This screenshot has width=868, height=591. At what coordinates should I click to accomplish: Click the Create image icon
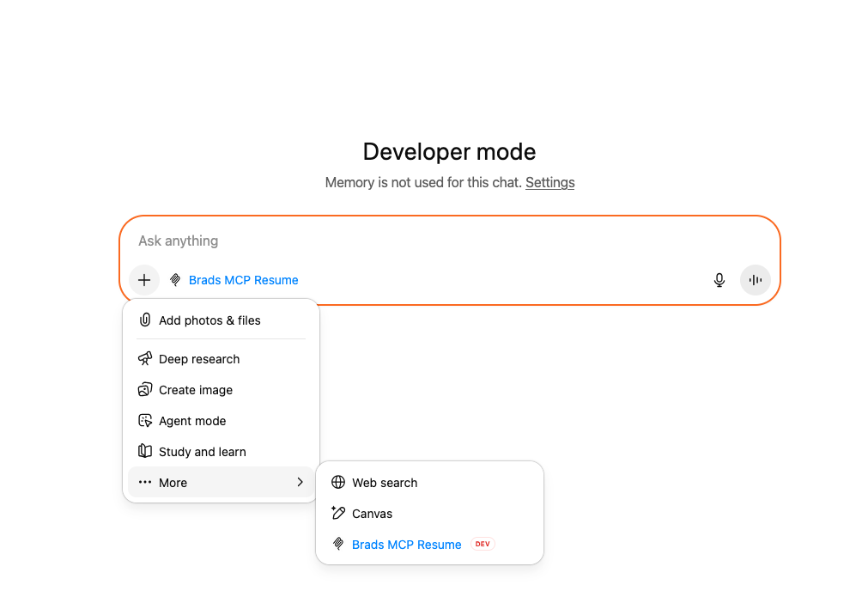[x=145, y=389]
